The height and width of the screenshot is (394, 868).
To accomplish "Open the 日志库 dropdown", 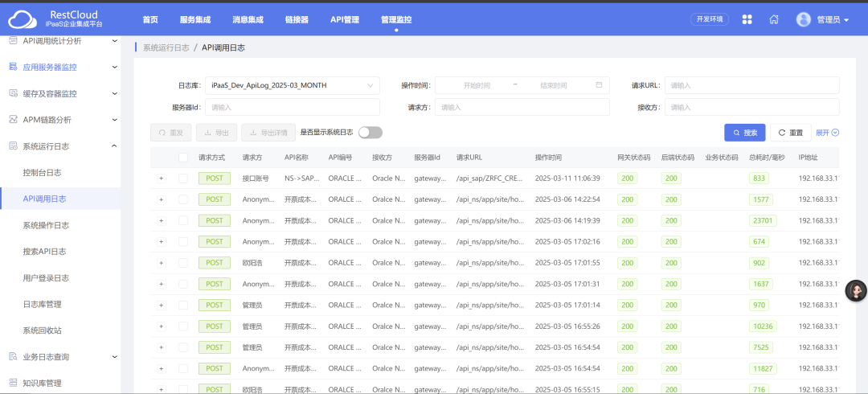I will point(293,85).
